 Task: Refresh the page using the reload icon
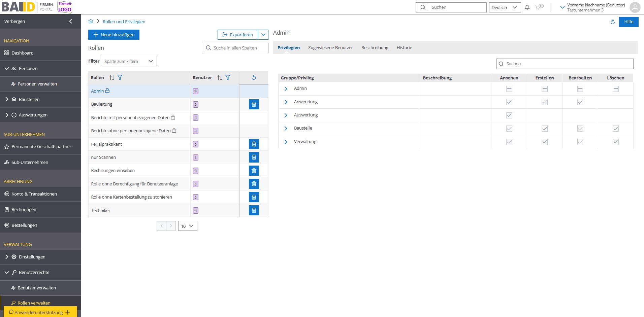612,22
